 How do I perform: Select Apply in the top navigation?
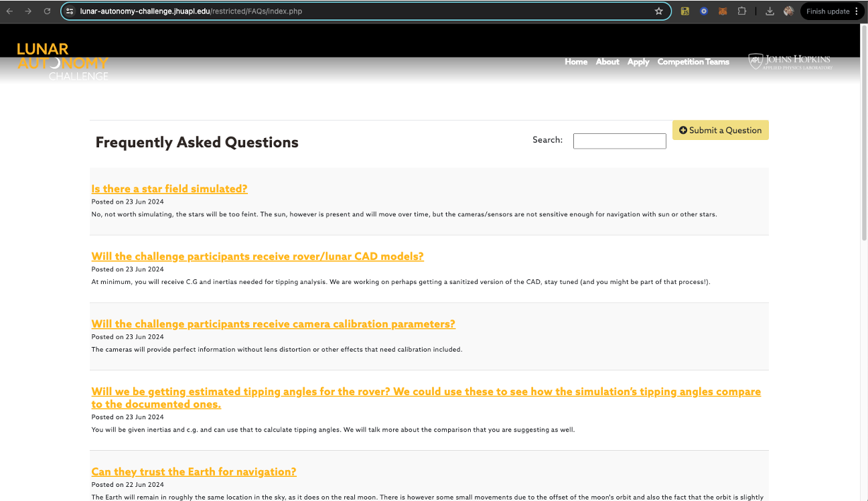(x=638, y=62)
